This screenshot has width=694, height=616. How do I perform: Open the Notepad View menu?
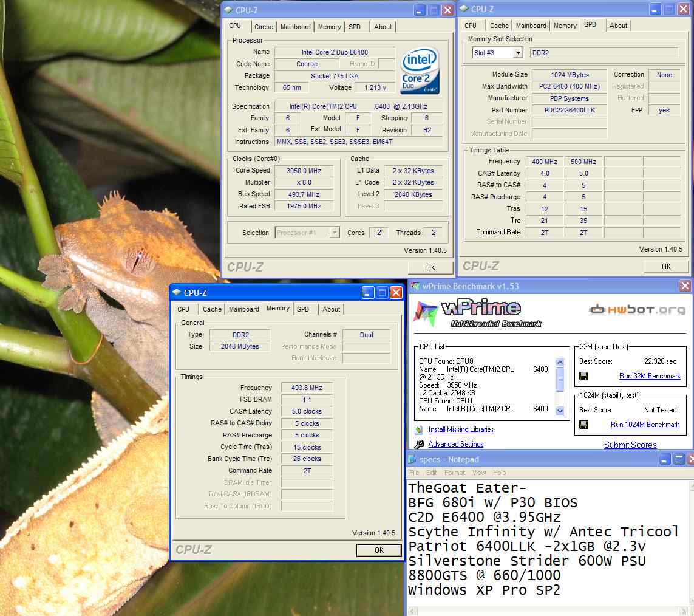click(x=479, y=473)
